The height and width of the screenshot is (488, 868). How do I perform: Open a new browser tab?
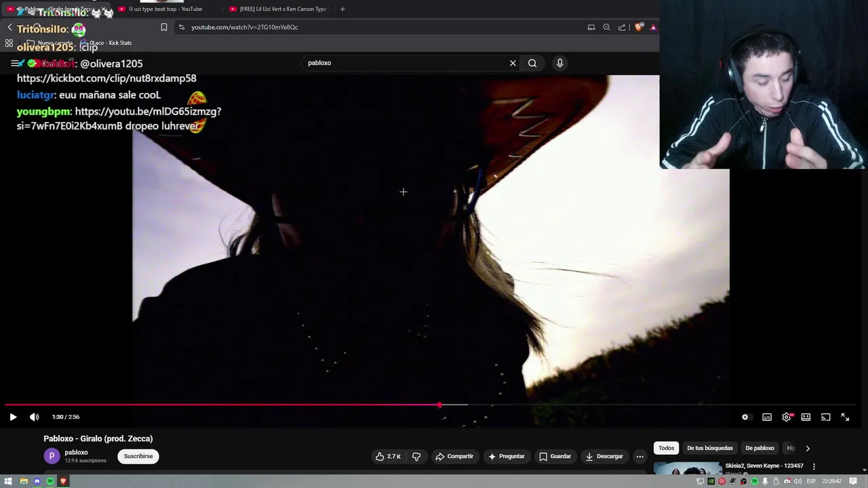pos(342,9)
